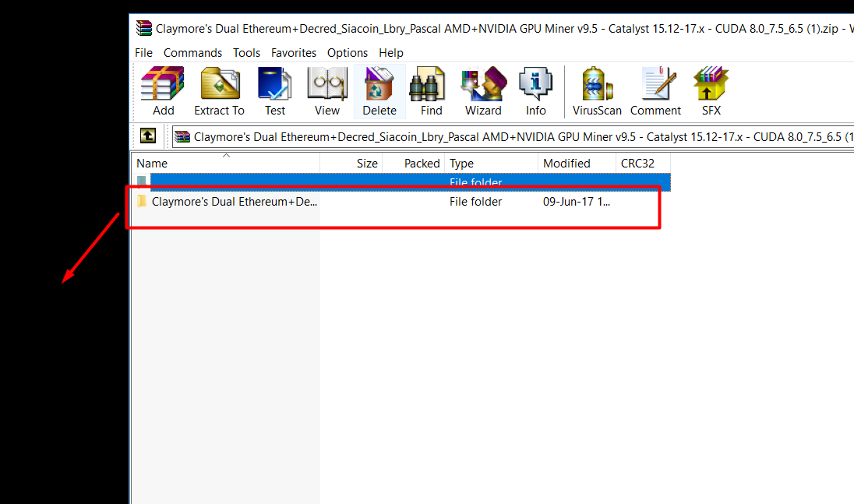Image resolution: width=854 pixels, height=504 pixels.
Task: Click the Delete toolbar icon
Action: click(x=379, y=91)
